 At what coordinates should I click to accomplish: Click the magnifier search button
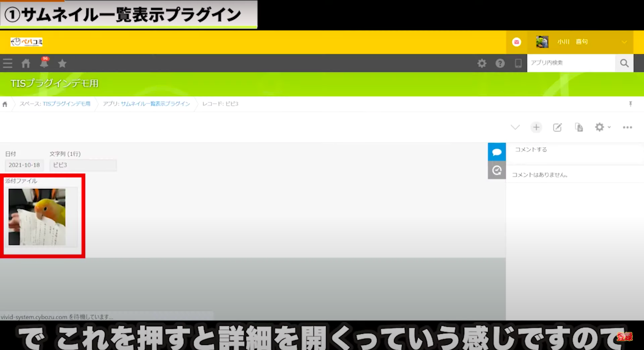point(624,63)
